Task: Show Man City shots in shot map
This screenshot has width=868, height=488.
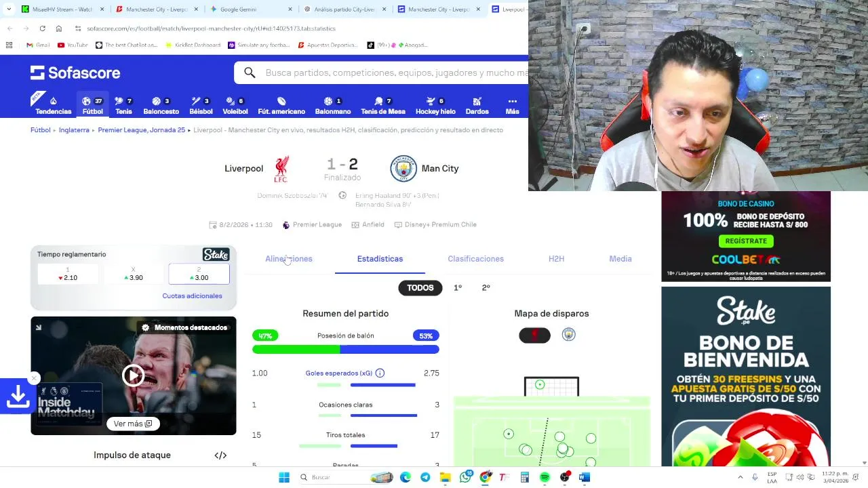Action: (x=568, y=335)
